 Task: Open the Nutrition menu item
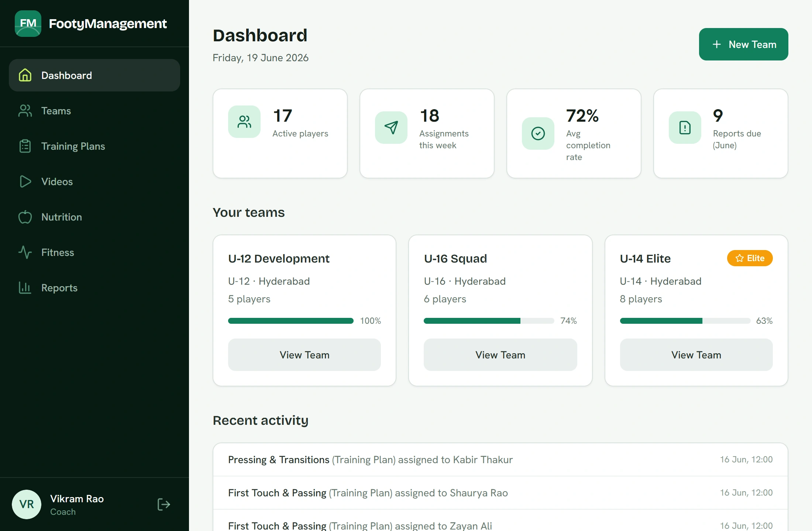pos(94,217)
